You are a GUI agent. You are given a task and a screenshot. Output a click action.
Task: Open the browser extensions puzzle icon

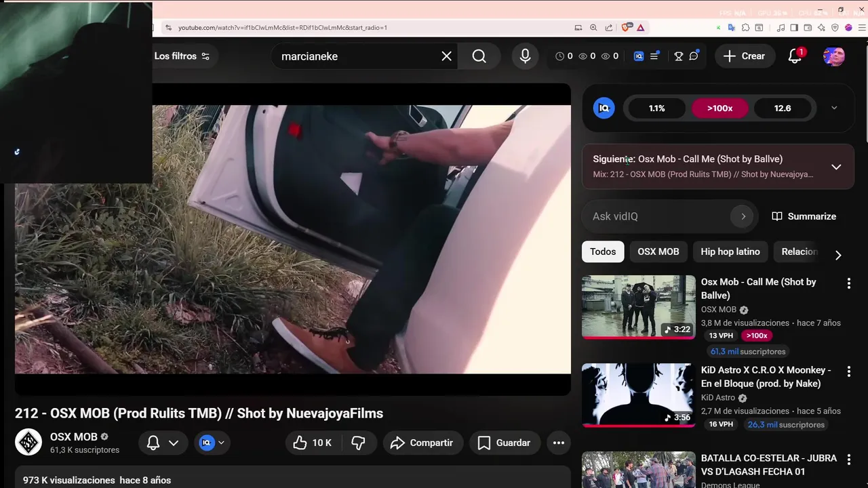[x=745, y=28]
